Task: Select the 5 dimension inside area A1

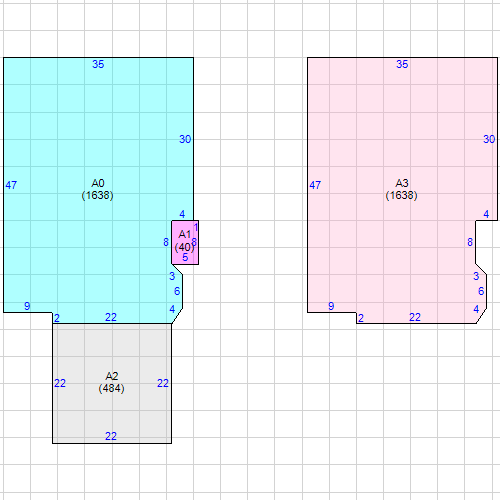Action: tap(185, 257)
